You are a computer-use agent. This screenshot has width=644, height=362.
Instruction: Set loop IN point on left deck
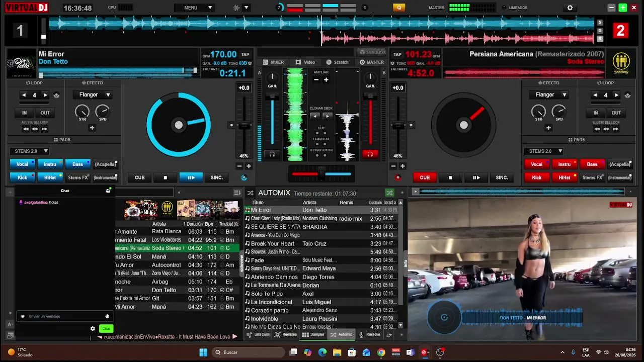point(24,113)
